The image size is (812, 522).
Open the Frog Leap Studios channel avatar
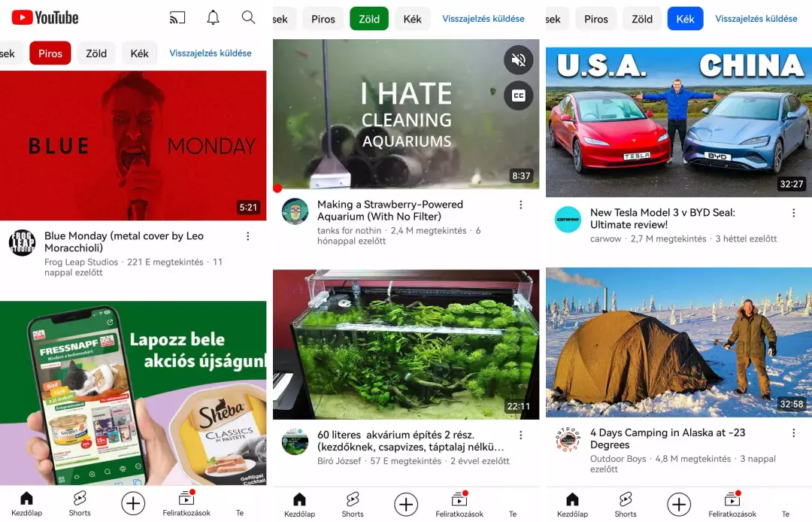[23, 243]
